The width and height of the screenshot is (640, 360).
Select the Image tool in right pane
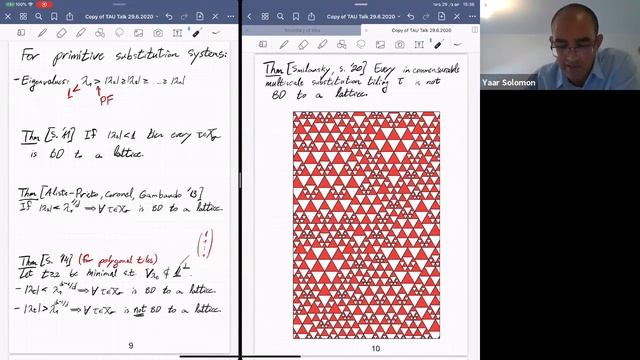(x=380, y=44)
